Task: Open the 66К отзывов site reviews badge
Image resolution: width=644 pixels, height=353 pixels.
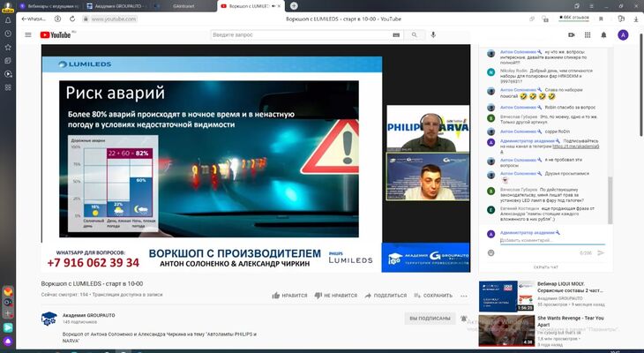Action: coord(573,18)
